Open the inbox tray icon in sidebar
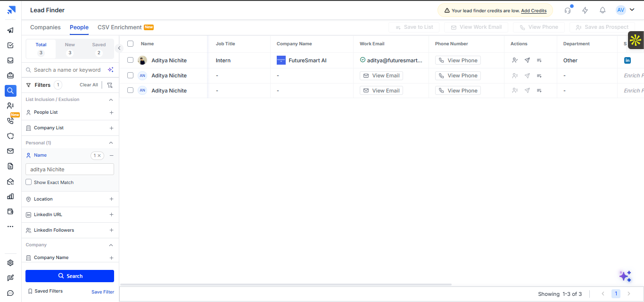The image size is (644, 302). click(x=10, y=60)
